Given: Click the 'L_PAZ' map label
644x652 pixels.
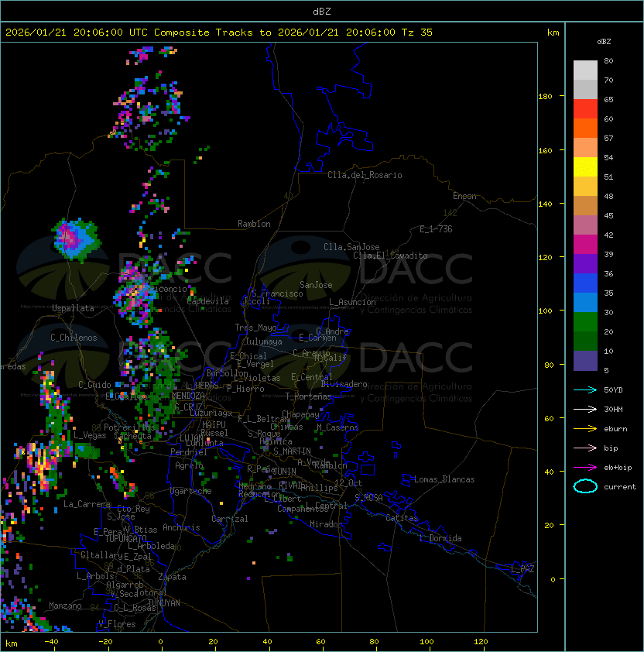Looking at the screenshot, I should click(522, 569).
